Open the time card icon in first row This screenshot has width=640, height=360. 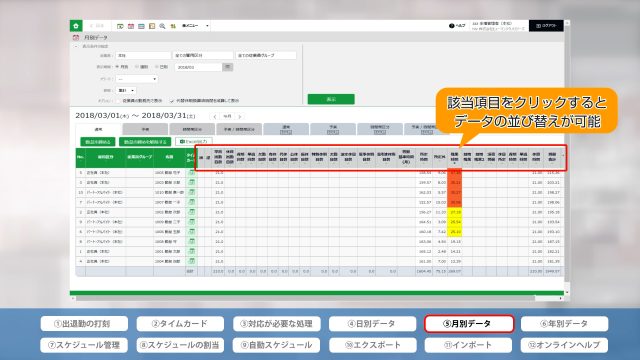(x=191, y=173)
